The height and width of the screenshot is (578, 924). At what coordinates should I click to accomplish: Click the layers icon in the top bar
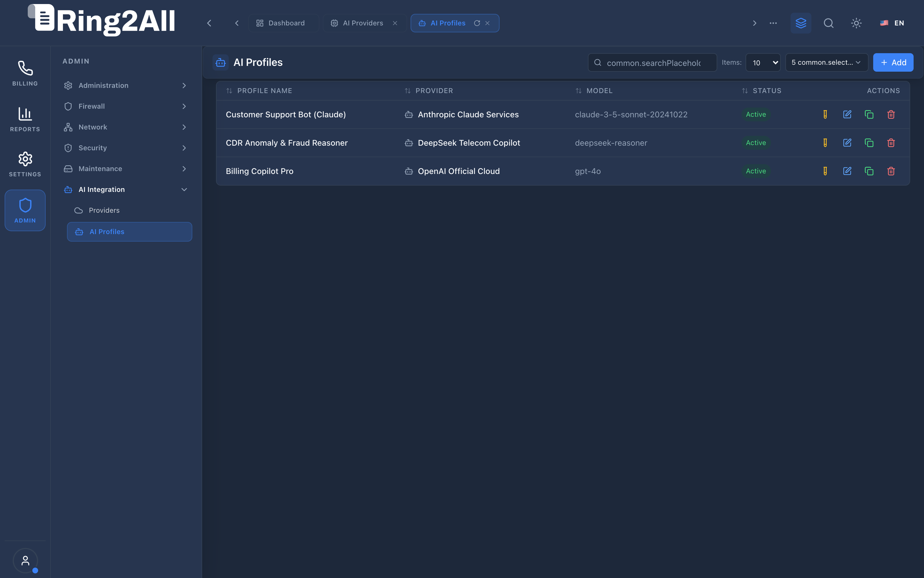pyautogui.click(x=801, y=23)
